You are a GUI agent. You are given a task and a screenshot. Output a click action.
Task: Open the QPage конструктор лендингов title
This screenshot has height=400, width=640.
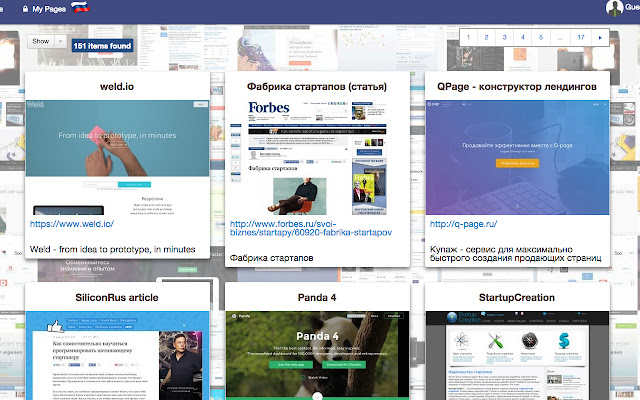517,87
